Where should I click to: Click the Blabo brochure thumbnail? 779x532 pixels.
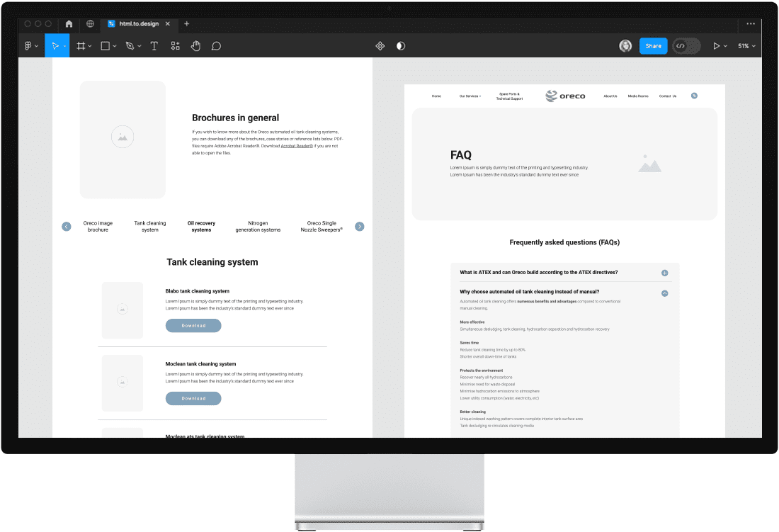[x=123, y=310]
